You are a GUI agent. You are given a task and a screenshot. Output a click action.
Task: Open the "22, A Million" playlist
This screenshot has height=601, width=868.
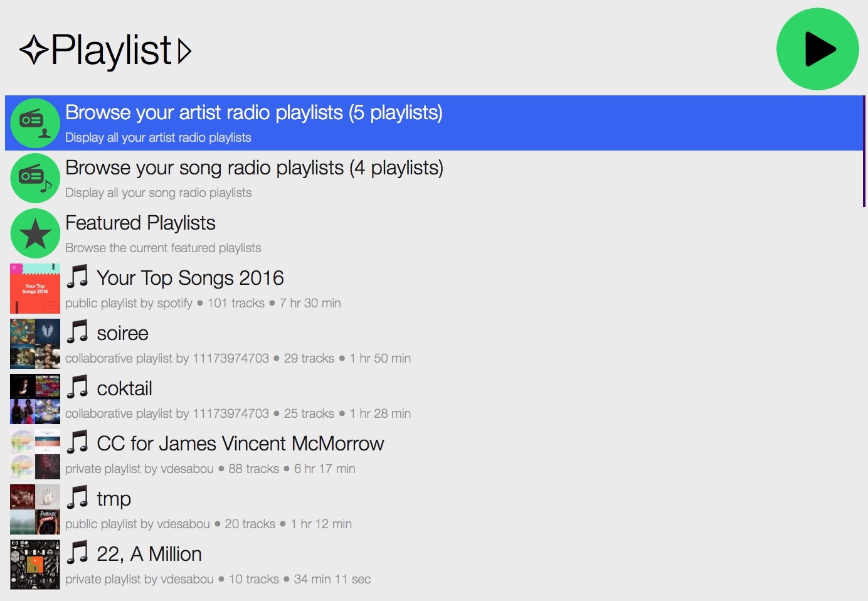pos(149,554)
